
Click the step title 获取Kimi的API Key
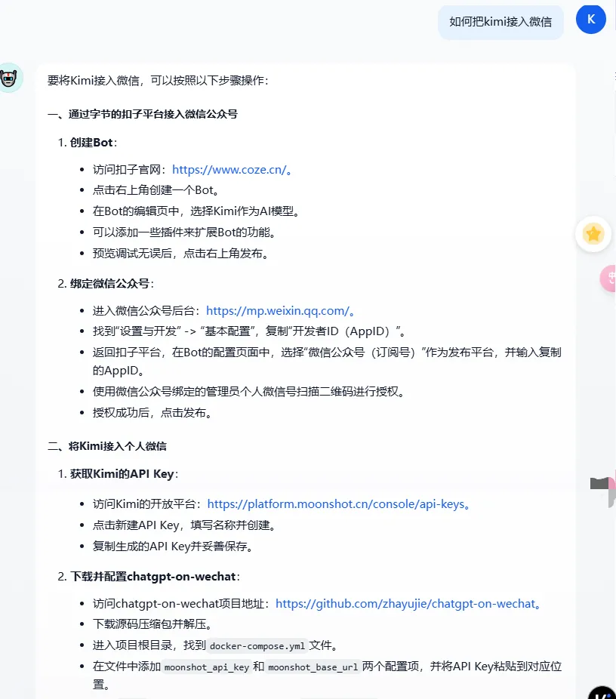122,474
